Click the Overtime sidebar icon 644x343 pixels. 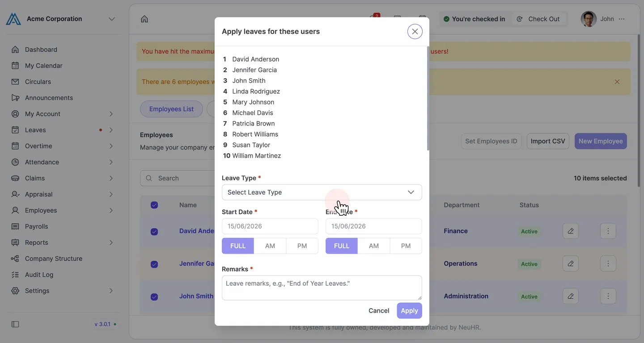[x=15, y=146]
